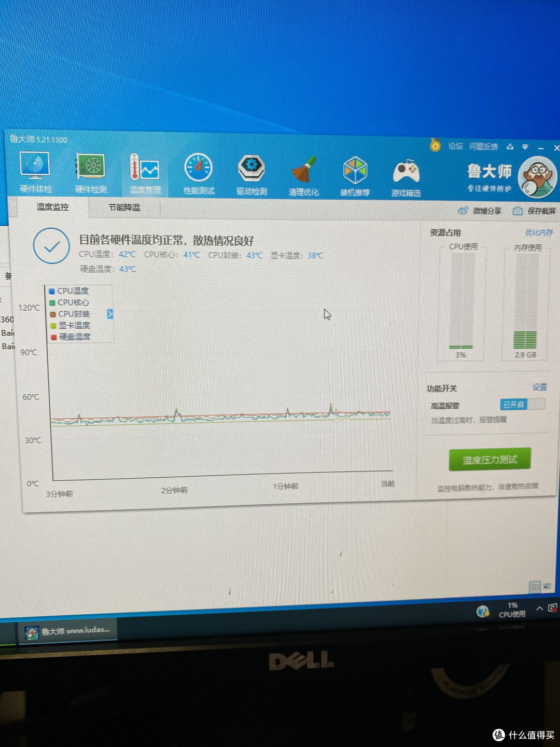Click the 鲁大师 taskbar button
Image resolution: width=560 pixels, height=747 pixels.
pos(68,631)
